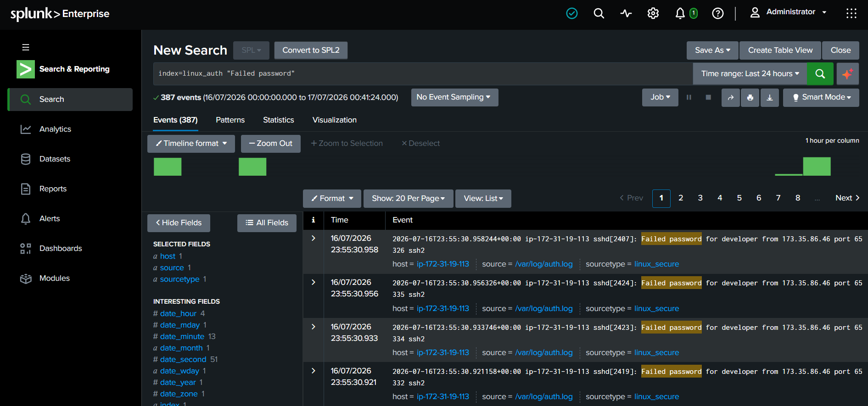Viewport: 868px width, 406px height.
Task: Run search with green magnifier button
Action: click(x=820, y=73)
